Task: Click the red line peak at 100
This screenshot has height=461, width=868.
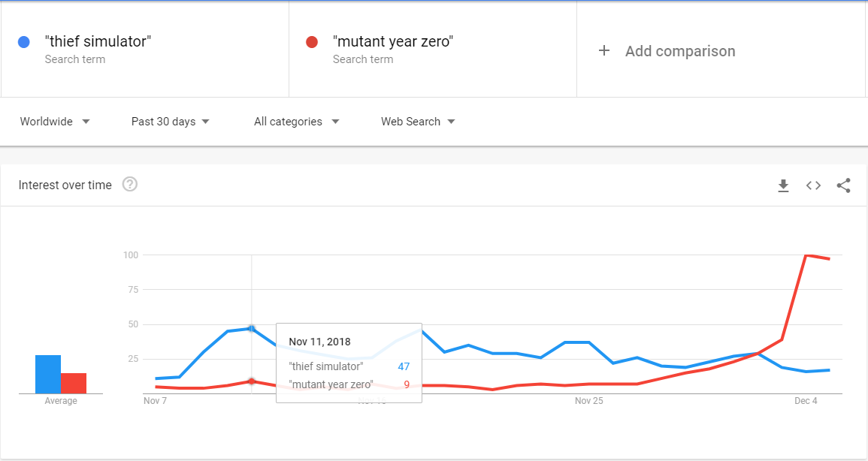Action: tap(806, 255)
